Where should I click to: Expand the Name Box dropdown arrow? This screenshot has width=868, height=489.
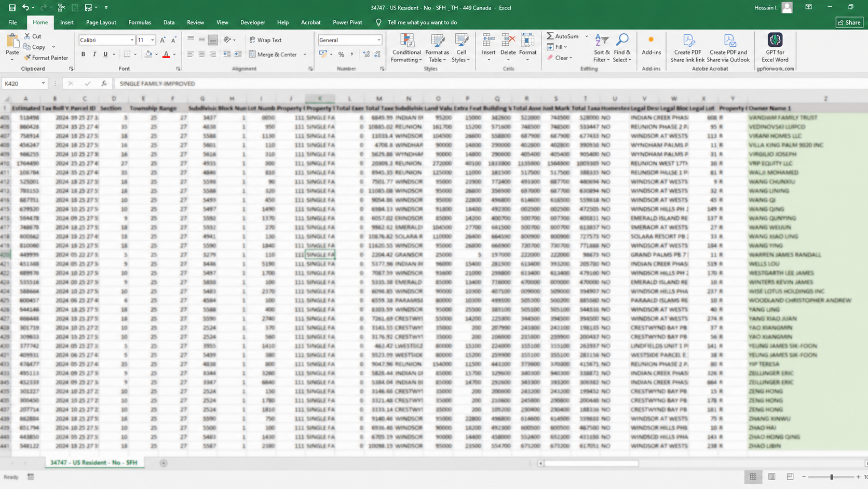pyautogui.click(x=43, y=83)
